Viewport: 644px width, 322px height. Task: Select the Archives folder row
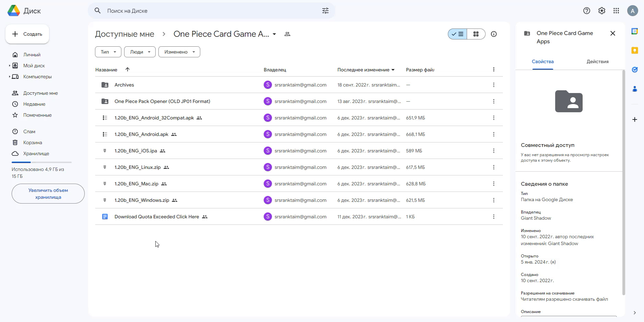pos(299,85)
